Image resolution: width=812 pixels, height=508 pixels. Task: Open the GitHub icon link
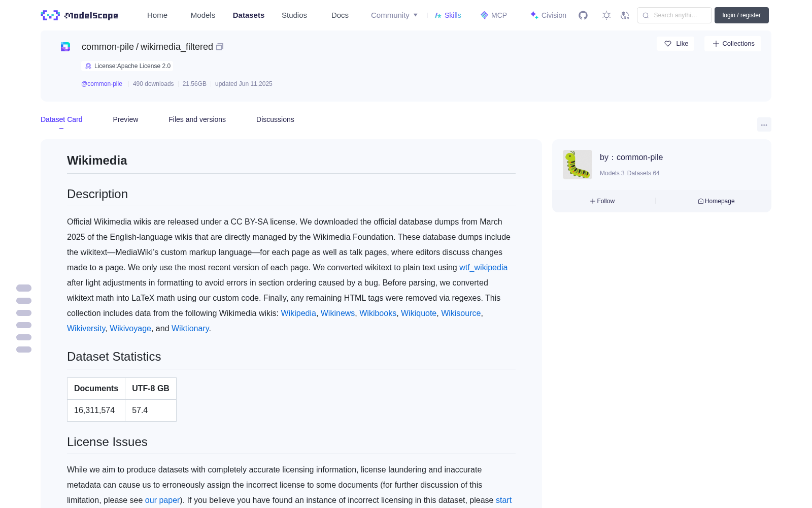[x=583, y=15]
